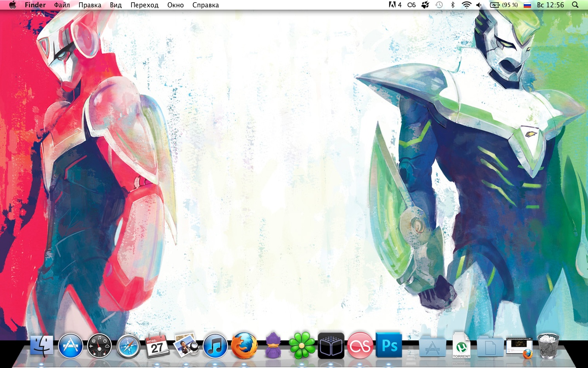
Task: Open the Dashboard dock icon
Action: pos(99,346)
